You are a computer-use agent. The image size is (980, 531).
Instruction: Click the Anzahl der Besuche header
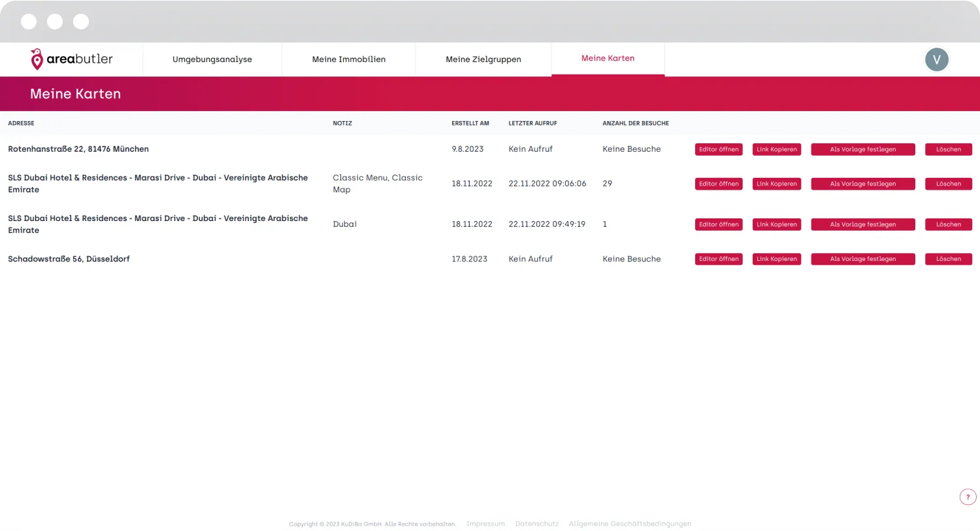point(636,123)
